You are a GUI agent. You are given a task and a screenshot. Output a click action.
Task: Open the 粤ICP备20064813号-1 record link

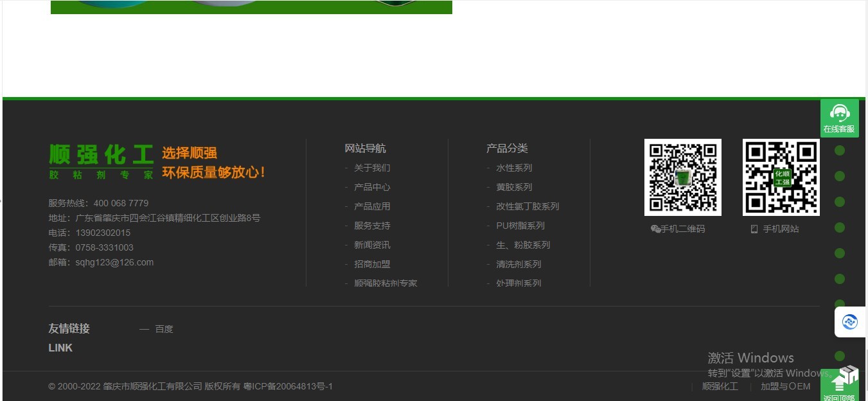coord(288,386)
